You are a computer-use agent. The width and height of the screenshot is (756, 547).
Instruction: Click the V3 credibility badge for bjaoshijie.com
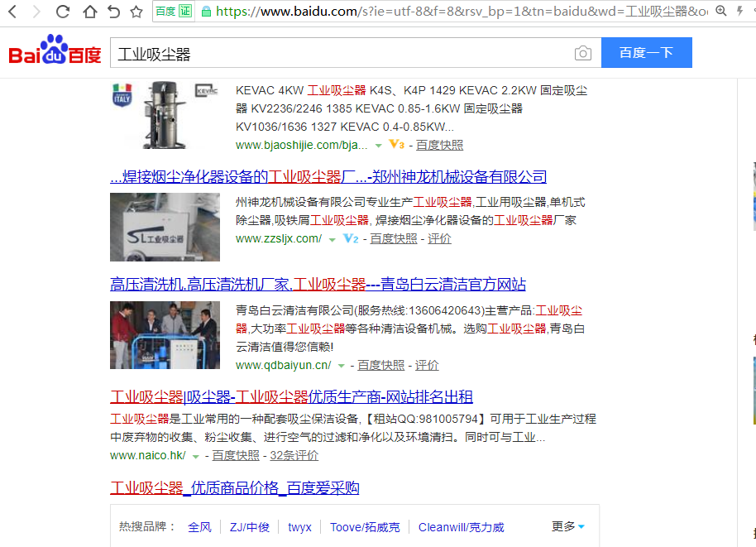click(x=396, y=145)
